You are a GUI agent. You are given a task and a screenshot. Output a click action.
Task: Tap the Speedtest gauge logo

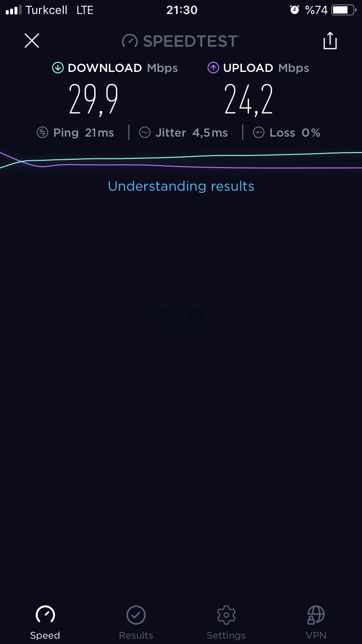[130, 41]
